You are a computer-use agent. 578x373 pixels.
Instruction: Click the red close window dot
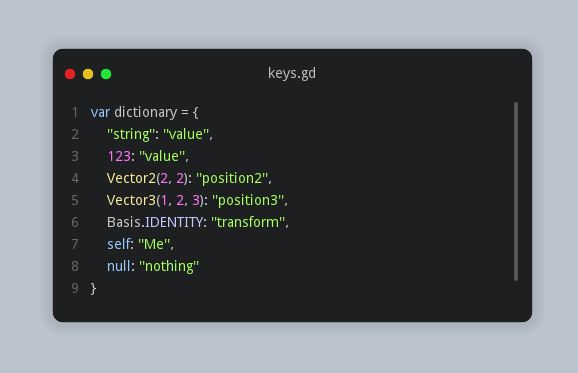tap(70, 74)
